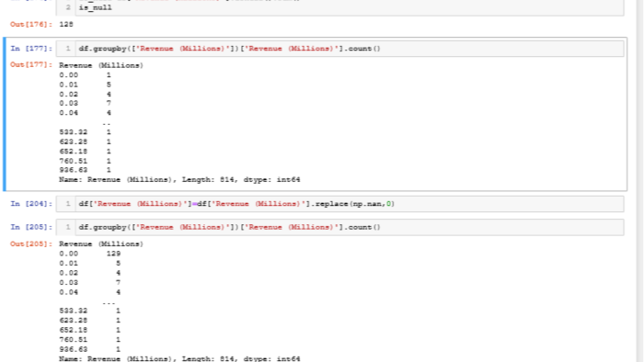The height and width of the screenshot is (362, 644).
Task: Click the 623.28 row in Out[177]
Action: click(85, 141)
